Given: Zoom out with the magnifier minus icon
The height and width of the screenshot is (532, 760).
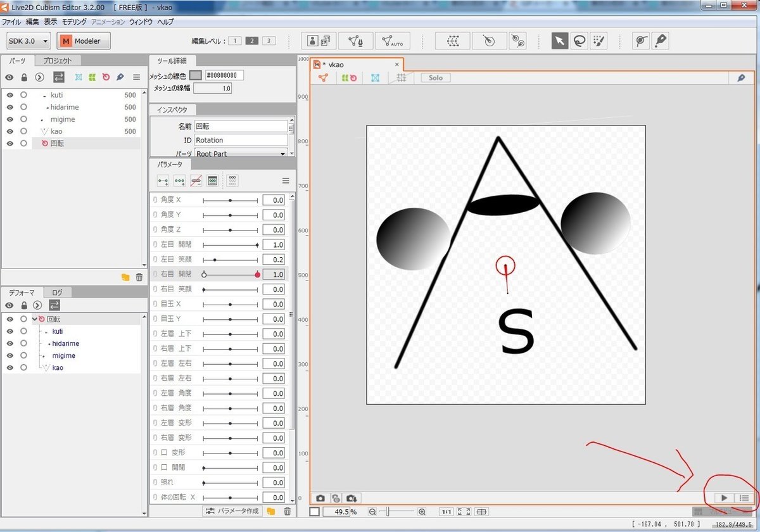Looking at the screenshot, I should tap(372, 512).
